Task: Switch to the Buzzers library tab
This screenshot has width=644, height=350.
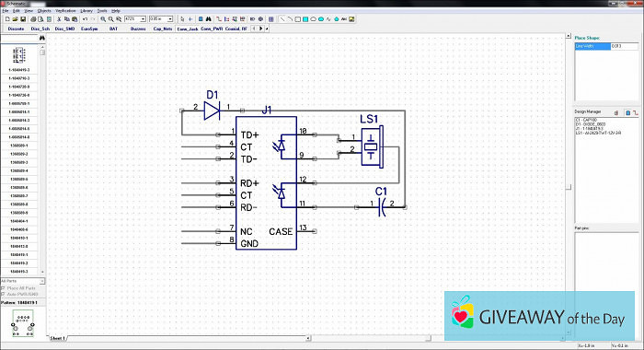Action: click(x=138, y=29)
